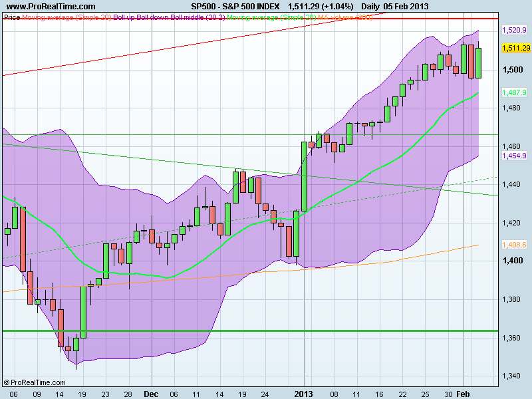Click the 1,440 price axis label
This screenshot has width=532, height=399.
(x=511, y=185)
